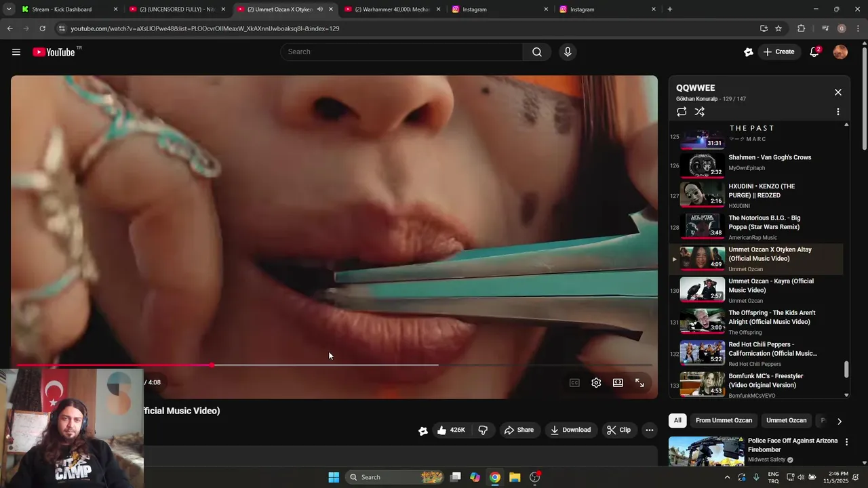The image size is (868, 488).
Task: Switch to Warhammer 40,000 tab
Action: [x=393, y=9]
